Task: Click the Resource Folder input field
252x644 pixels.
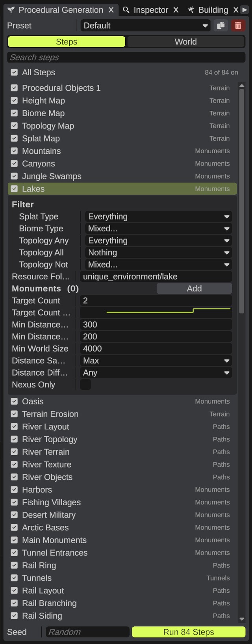Action: [156, 277]
